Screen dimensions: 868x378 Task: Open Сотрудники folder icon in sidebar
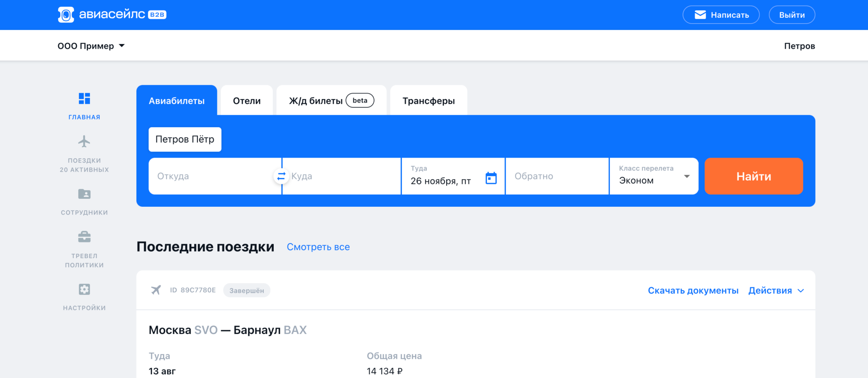click(84, 194)
